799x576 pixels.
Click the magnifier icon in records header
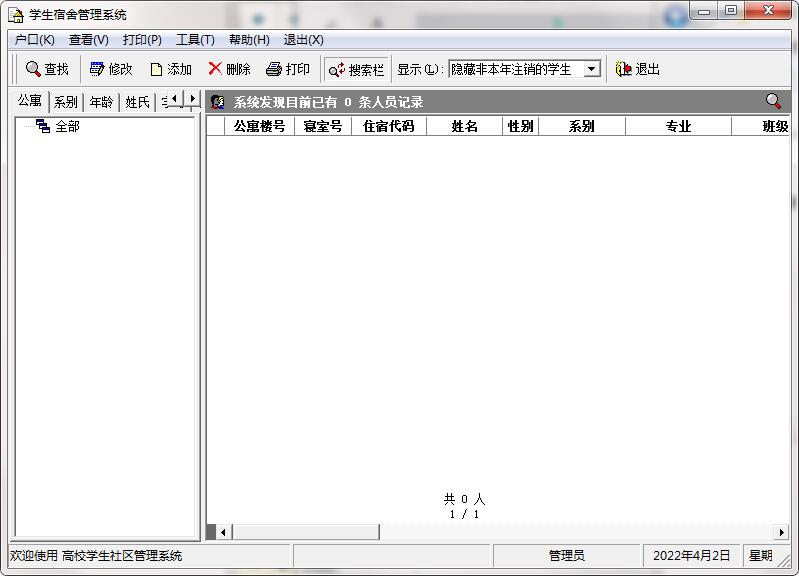pos(773,101)
